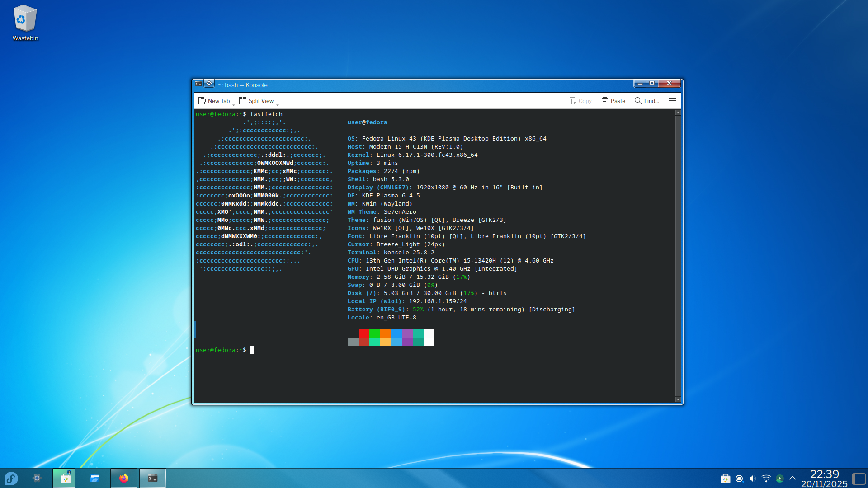Click Konsole window menu icon in titlebar
Image resolution: width=868 pixels, height=488 pixels.
pyautogui.click(x=198, y=84)
